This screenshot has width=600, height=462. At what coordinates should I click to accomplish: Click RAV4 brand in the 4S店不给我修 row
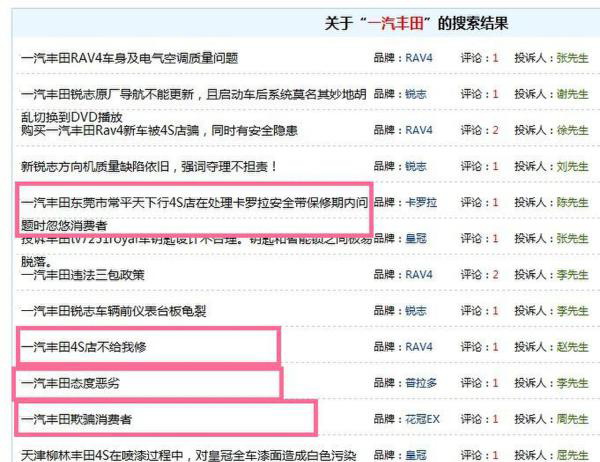point(419,347)
